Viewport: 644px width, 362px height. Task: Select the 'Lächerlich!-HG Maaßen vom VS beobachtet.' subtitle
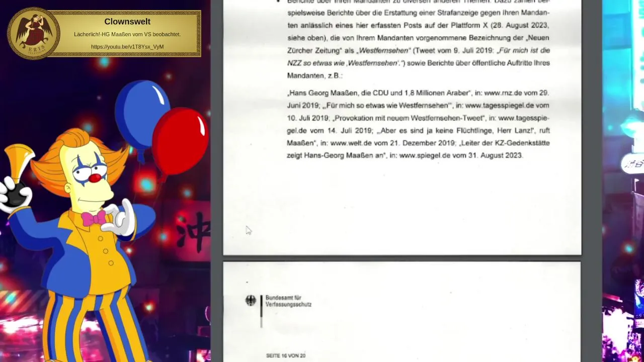coord(127,34)
